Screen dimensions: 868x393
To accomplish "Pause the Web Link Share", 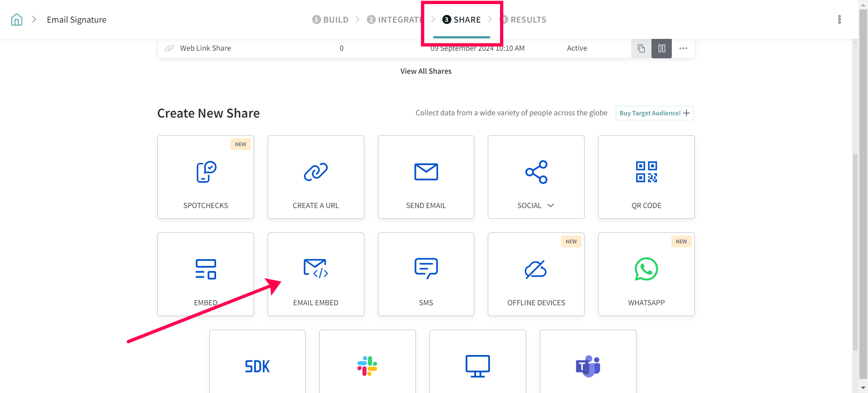I will [661, 48].
